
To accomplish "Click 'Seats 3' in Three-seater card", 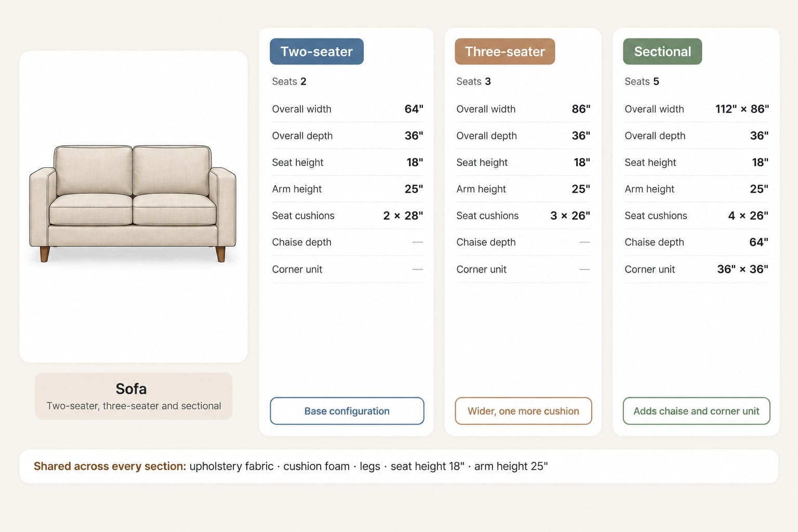I will pos(473,82).
